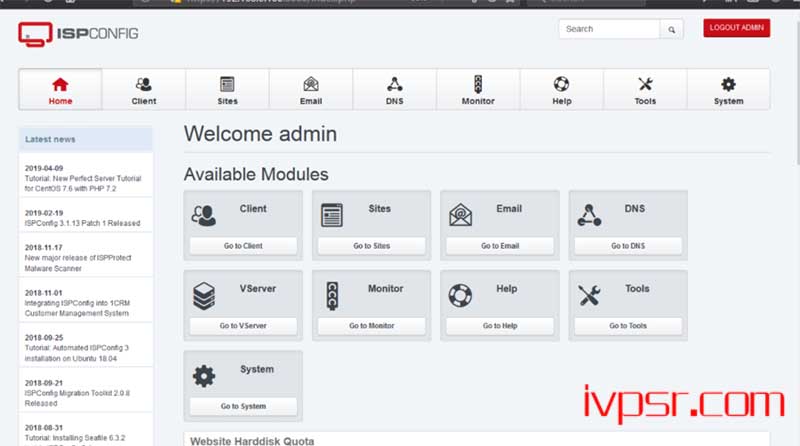Click the news date 2019-04-09

coord(44,168)
